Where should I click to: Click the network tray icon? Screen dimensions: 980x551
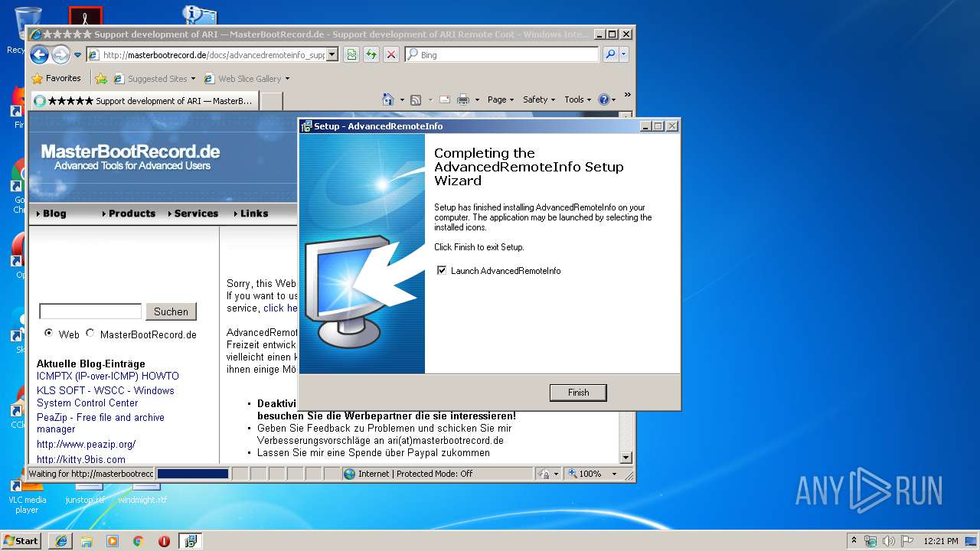[871, 540]
